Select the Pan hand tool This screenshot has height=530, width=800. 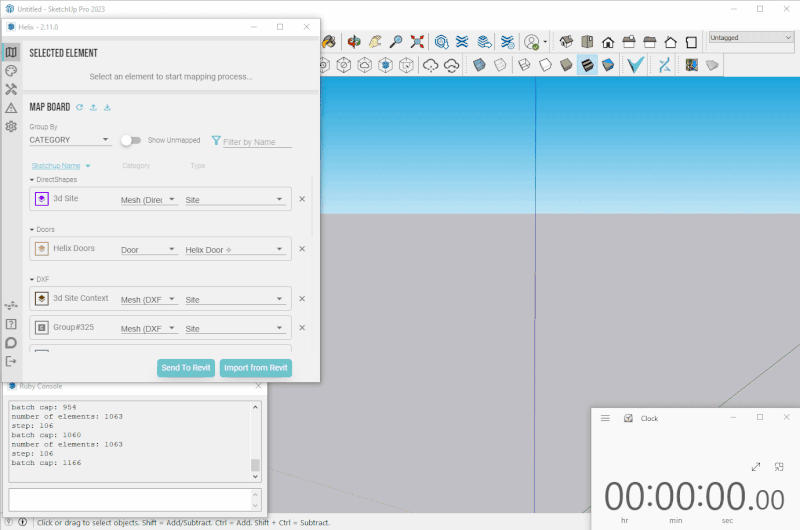click(x=375, y=41)
